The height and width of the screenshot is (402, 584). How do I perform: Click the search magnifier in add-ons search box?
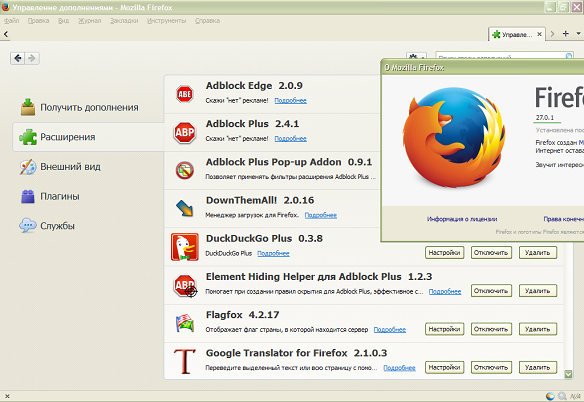[x=569, y=56]
